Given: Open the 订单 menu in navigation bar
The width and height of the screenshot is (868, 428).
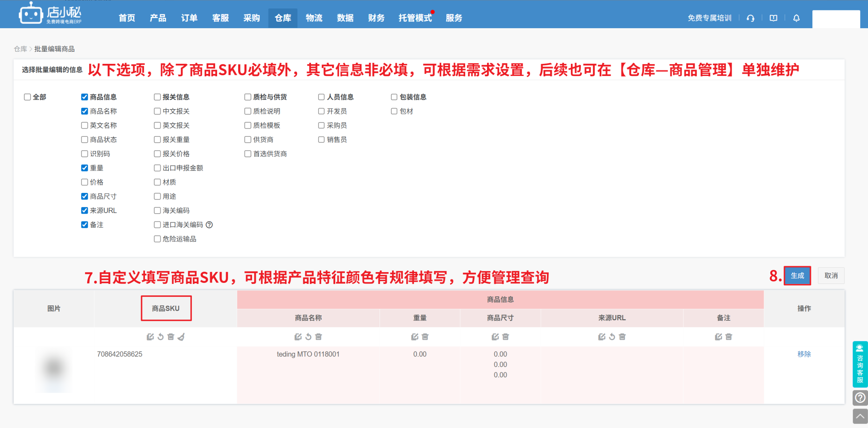Looking at the screenshot, I should tap(189, 18).
